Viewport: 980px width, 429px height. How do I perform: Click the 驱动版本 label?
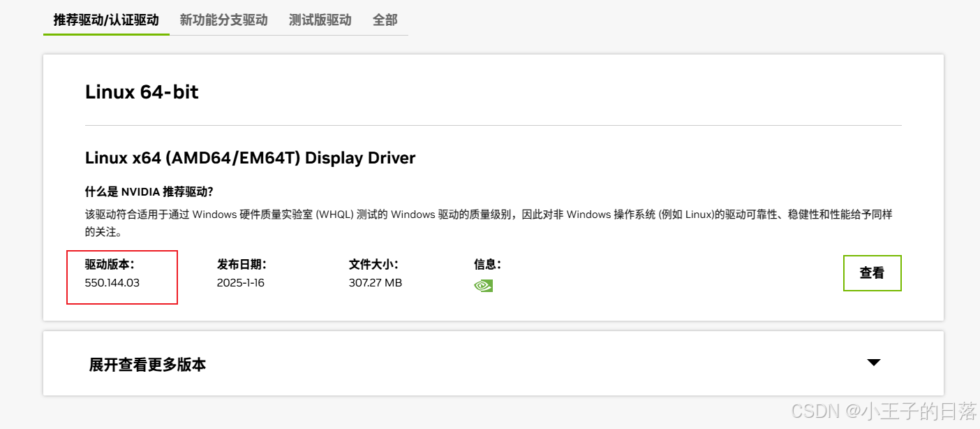tap(110, 264)
